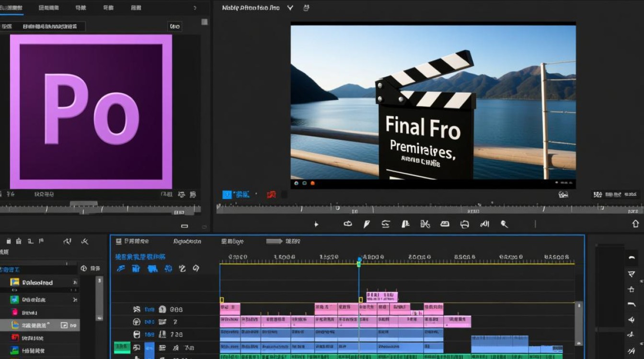Click the blue square button below the program monitor
644x359 pixels.
[x=227, y=194]
